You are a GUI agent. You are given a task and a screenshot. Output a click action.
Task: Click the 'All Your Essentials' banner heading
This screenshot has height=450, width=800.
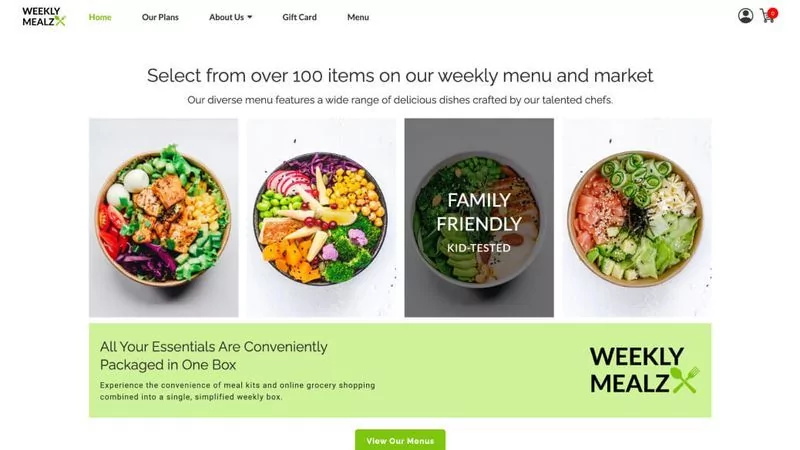pyautogui.click(x=214, y=356)
